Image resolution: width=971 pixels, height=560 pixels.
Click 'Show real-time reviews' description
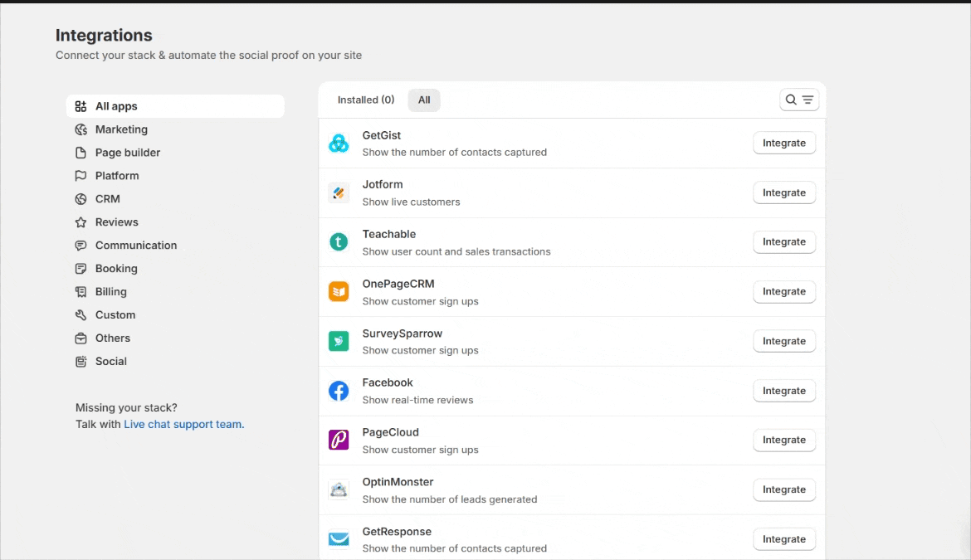coord(417,401)
